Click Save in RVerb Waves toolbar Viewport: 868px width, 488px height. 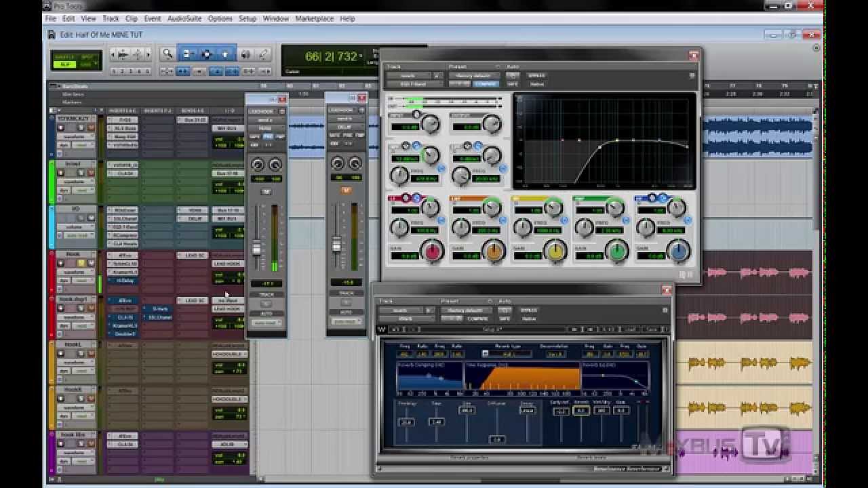coord(652,329)
